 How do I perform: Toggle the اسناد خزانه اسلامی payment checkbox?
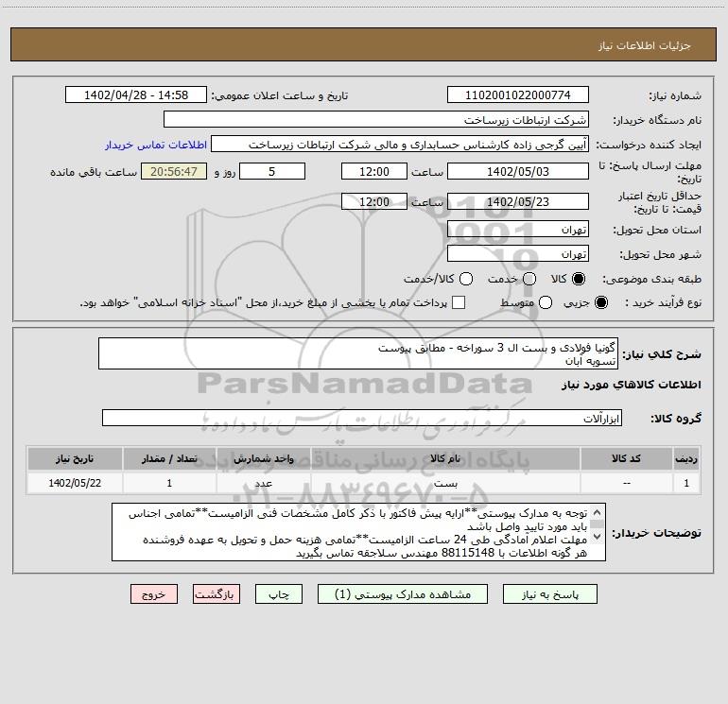459,302
